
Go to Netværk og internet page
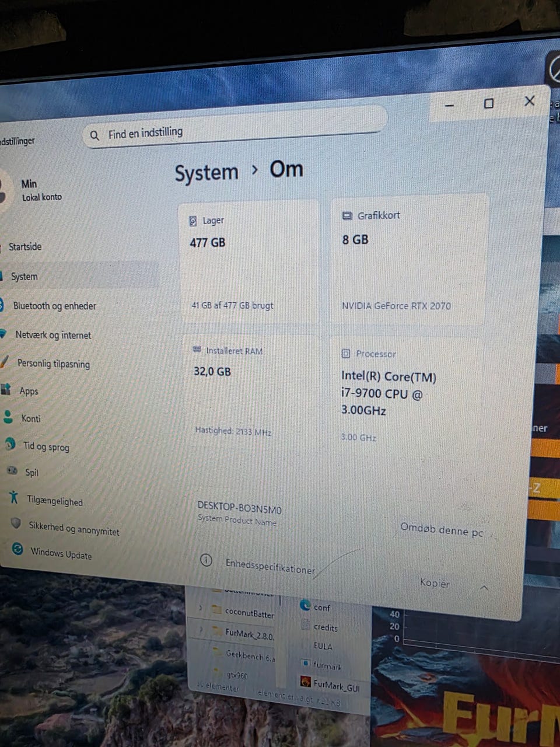(53, 335)
